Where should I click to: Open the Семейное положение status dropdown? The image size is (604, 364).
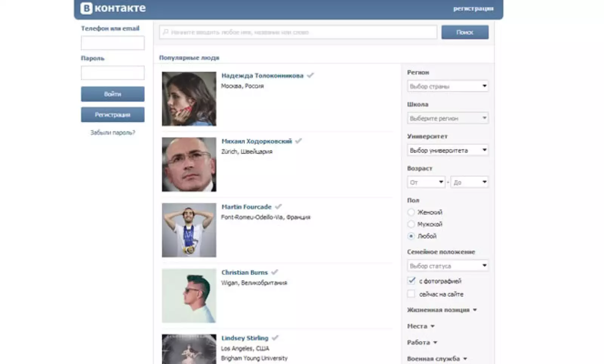pyautogui.click(x=447, y=266)
